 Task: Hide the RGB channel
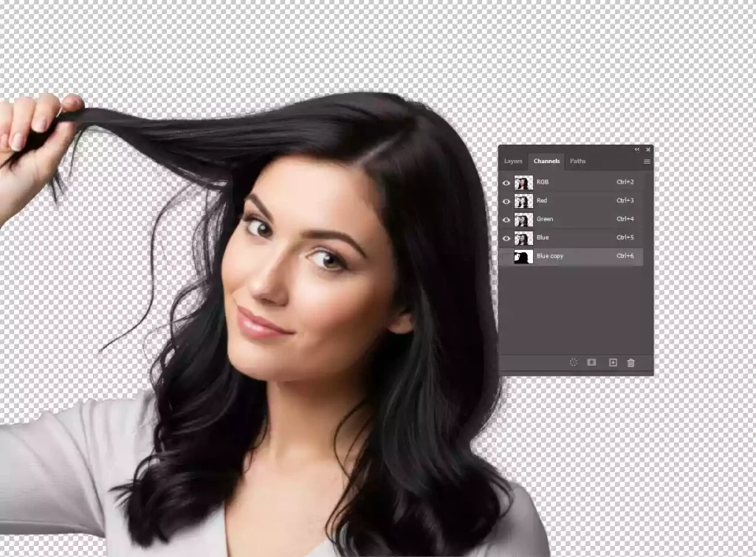(506, 182)
